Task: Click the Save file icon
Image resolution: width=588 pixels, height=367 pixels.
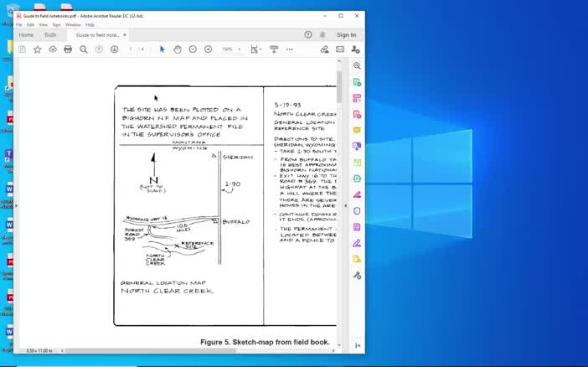Action: coord(22,49)
